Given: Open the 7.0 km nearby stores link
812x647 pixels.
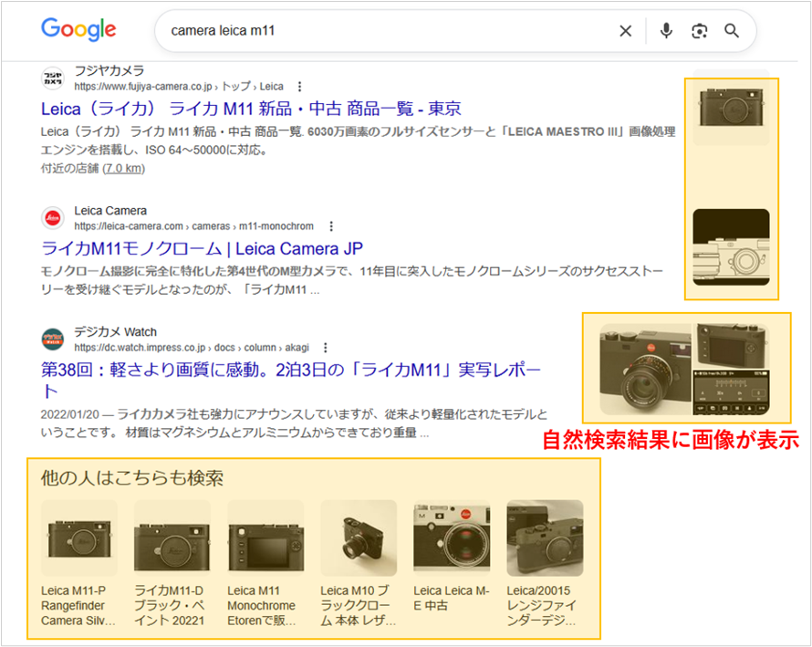Looking at the screenshot, I should [123, 168].
